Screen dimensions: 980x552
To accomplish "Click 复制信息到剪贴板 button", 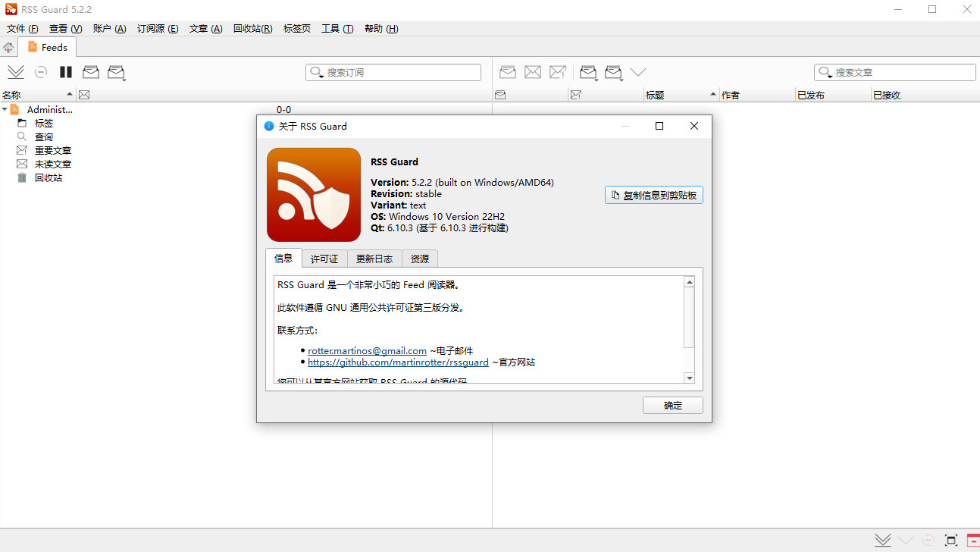I will click(x=654, y=195).
